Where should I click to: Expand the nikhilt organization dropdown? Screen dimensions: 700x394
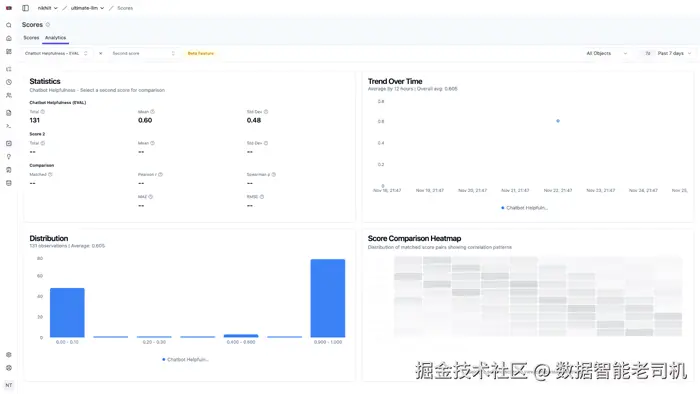coord(48,8)
